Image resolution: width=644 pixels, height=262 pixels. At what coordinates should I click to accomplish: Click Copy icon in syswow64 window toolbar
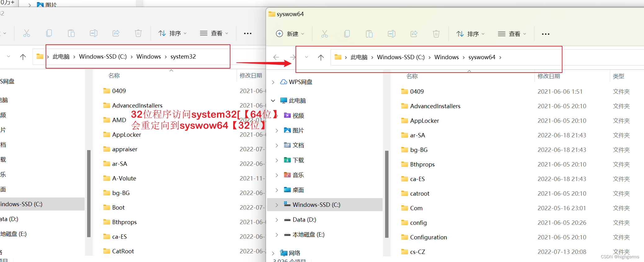point(347,34)
